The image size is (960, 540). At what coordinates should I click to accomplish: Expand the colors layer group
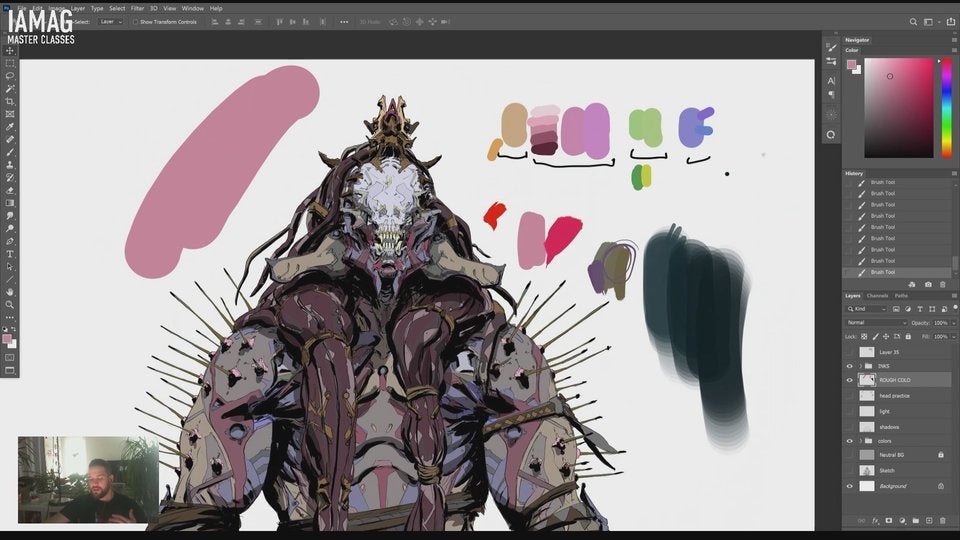pyautogui.click(x=859, y=441)
